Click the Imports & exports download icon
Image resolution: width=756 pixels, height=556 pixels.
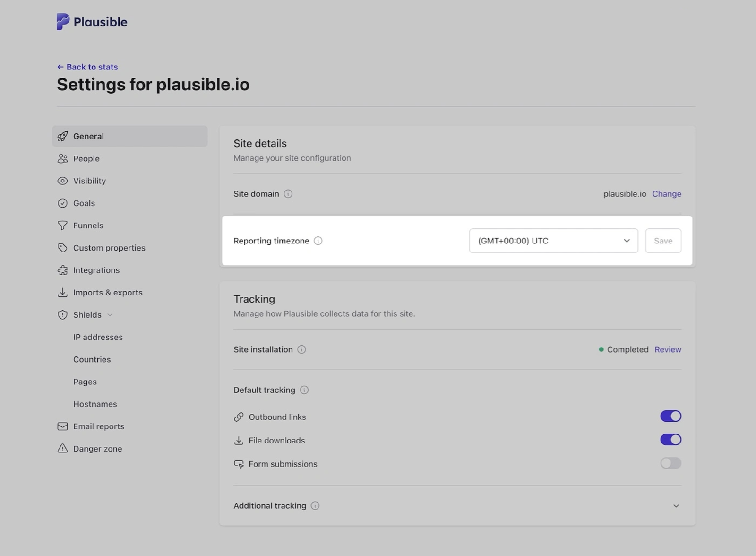click(62, 293)
